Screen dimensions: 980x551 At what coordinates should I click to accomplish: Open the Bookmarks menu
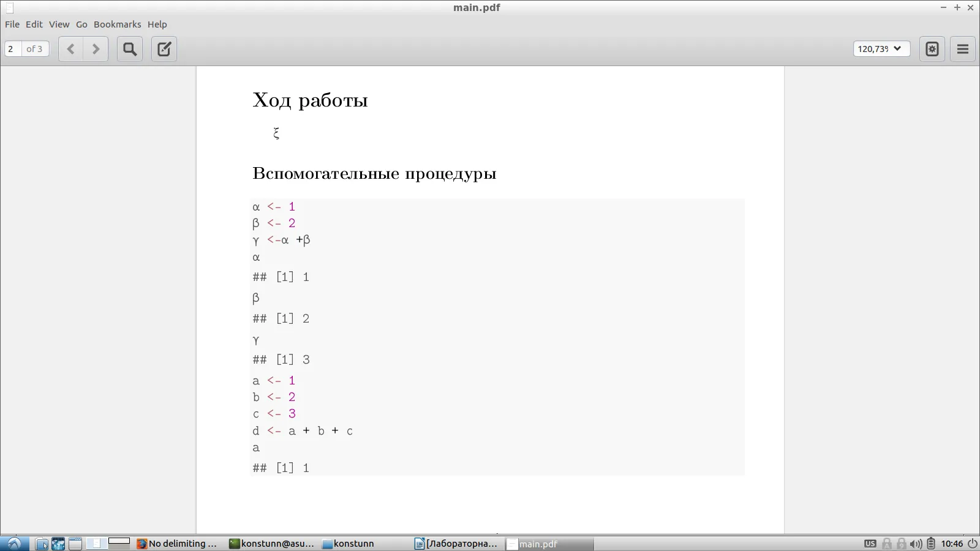coord(118,24)
